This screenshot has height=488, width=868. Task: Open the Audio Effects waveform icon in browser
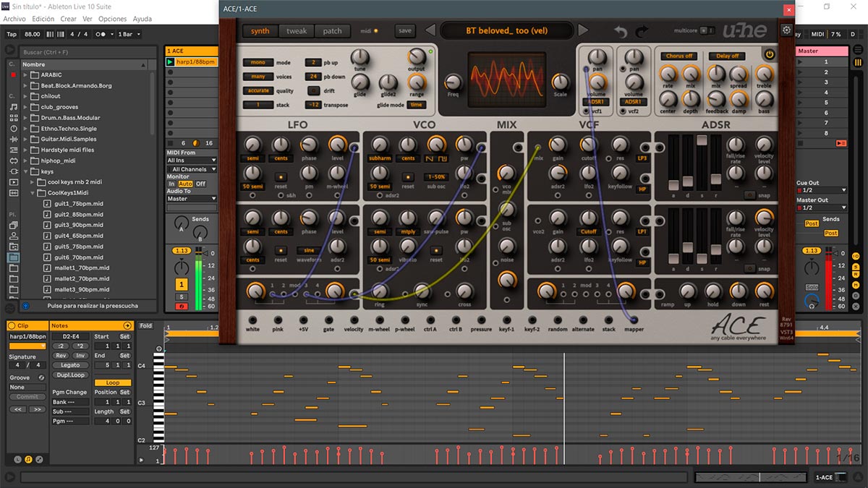[x=14, y=139]
